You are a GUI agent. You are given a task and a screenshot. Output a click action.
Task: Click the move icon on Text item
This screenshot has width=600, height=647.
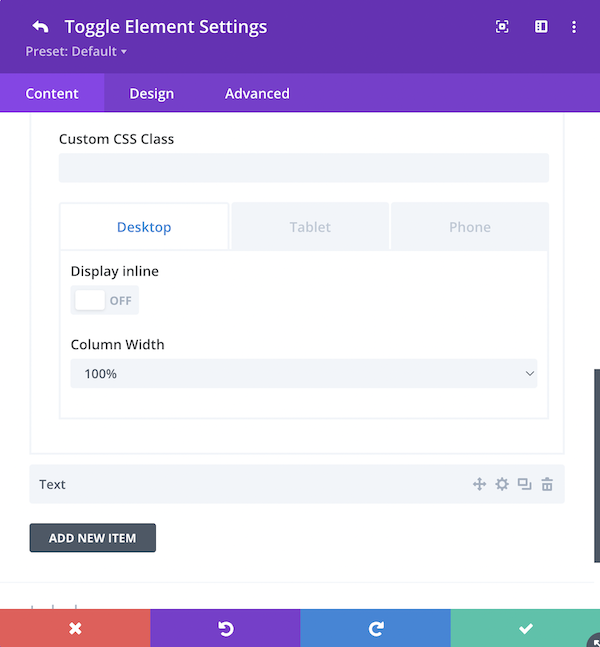click(479, 484)
